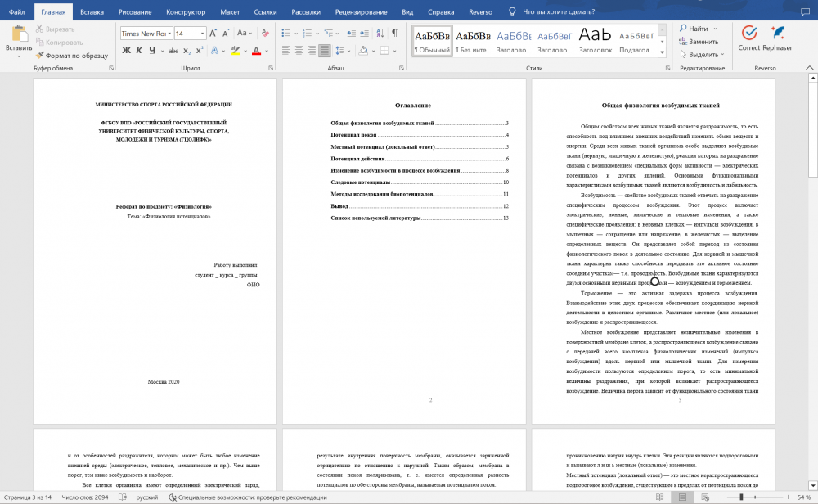The width and height of the screenshot is (818, 504).
Task: Open the comments speech bubble icon
Action: 806,11
